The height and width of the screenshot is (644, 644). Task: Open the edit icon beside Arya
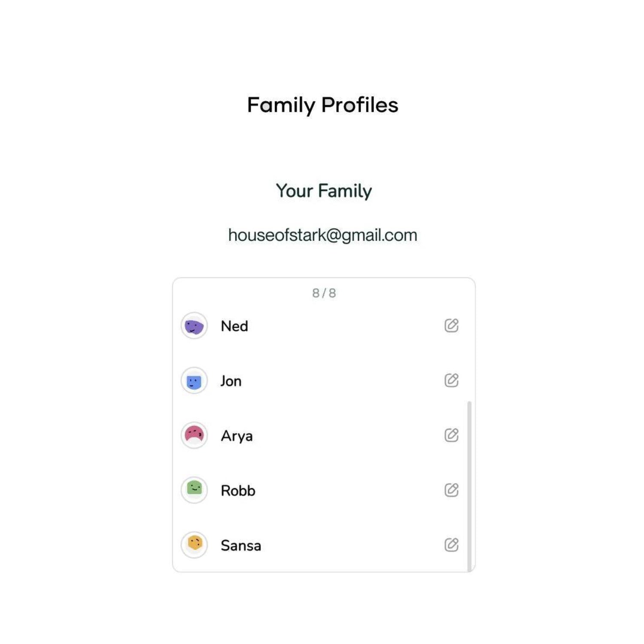[x=451, y=435]
